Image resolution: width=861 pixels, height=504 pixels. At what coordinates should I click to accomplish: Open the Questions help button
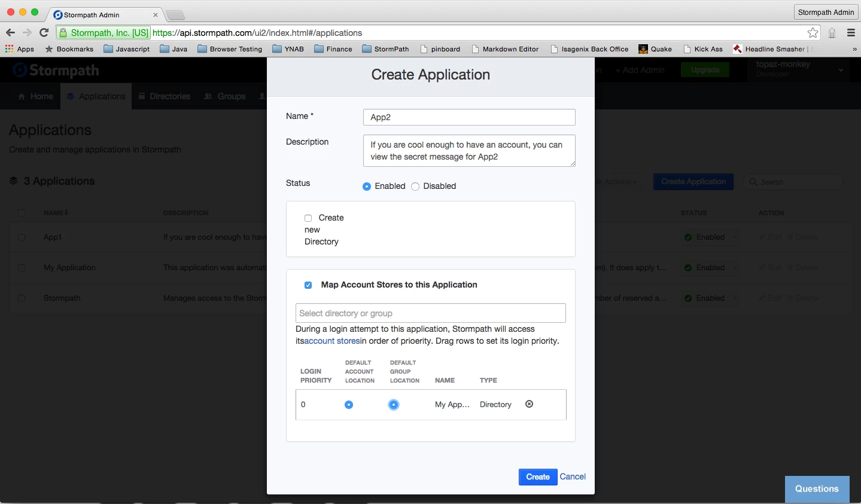817,489
